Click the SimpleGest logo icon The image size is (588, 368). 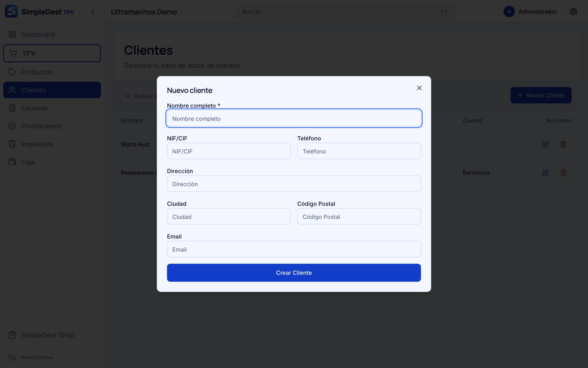(11, 11)
